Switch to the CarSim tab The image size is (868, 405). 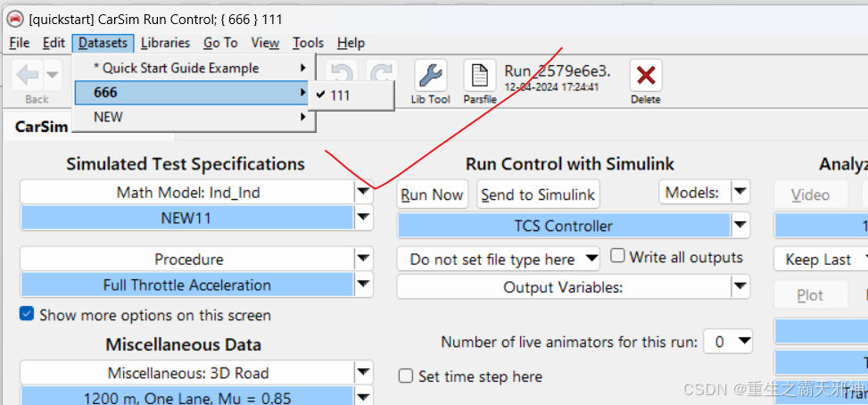click(x=42, y=126)
